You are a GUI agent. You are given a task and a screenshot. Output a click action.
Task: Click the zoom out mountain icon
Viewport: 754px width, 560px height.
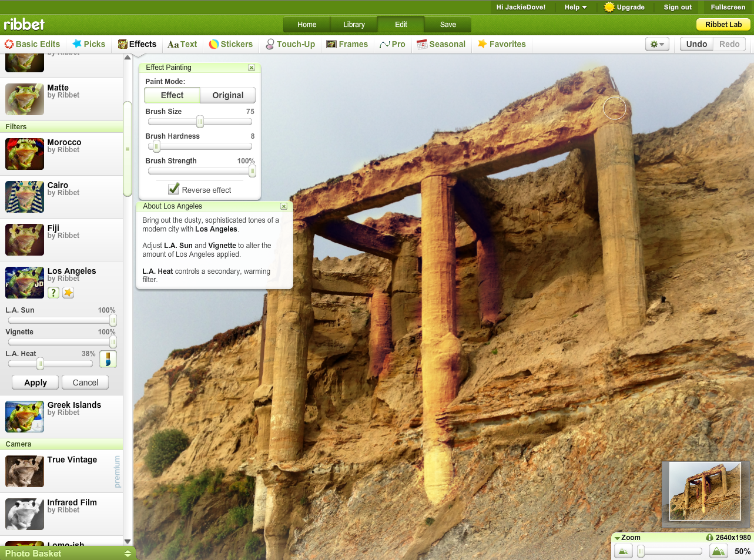[x=623, y=551]
